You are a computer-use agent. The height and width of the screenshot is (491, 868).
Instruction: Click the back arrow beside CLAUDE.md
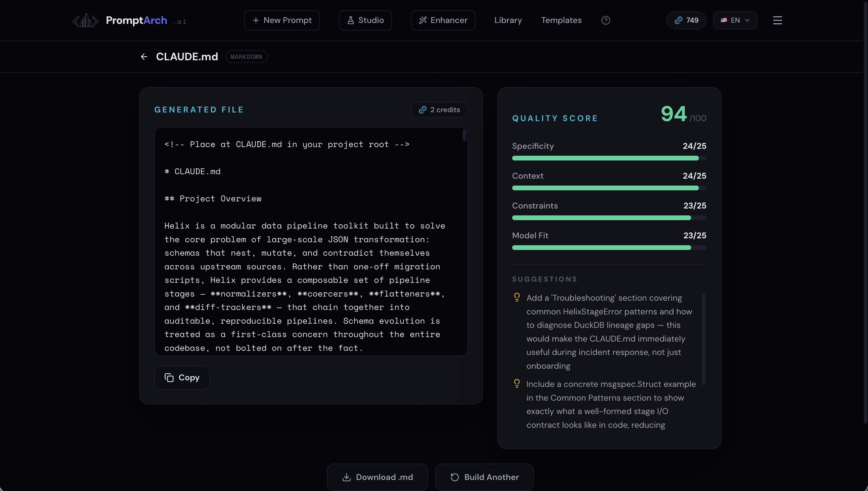tap(144, 57)
